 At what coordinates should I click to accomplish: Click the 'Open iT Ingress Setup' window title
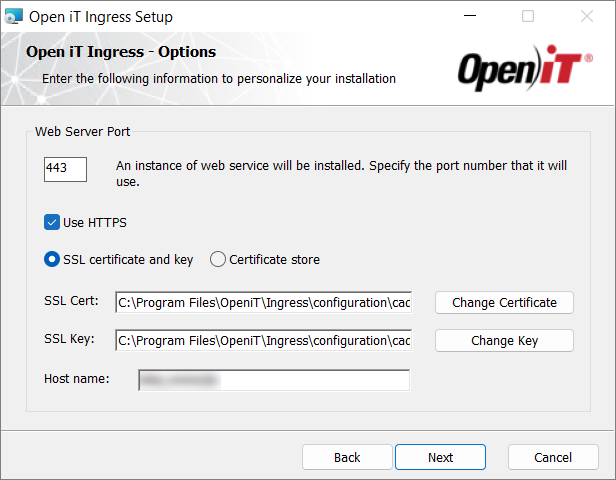coord(101,17)
